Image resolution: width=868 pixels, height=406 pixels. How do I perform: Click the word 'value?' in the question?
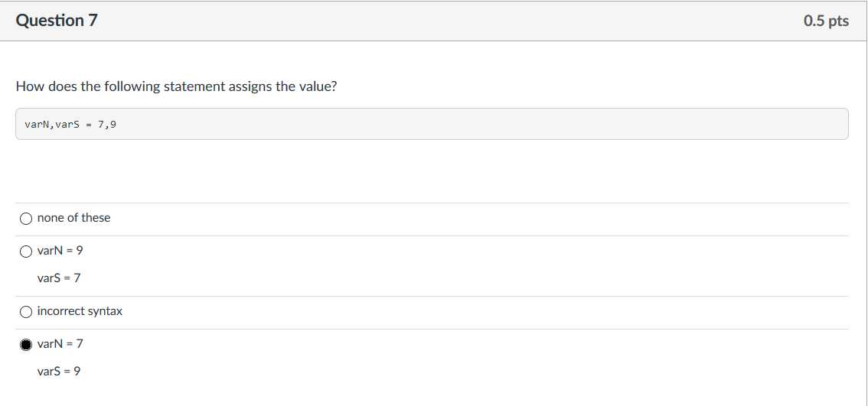pyautogui.click(x=318, y=86)
